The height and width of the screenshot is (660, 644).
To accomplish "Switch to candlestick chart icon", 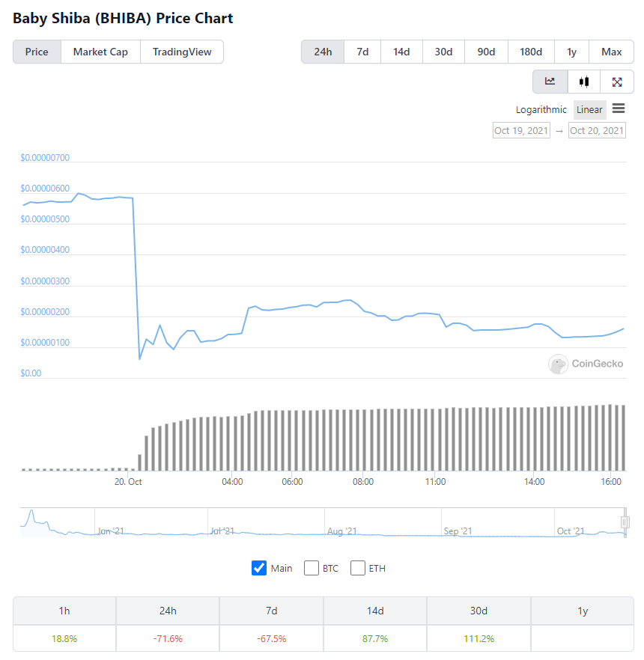I will 584,82.
